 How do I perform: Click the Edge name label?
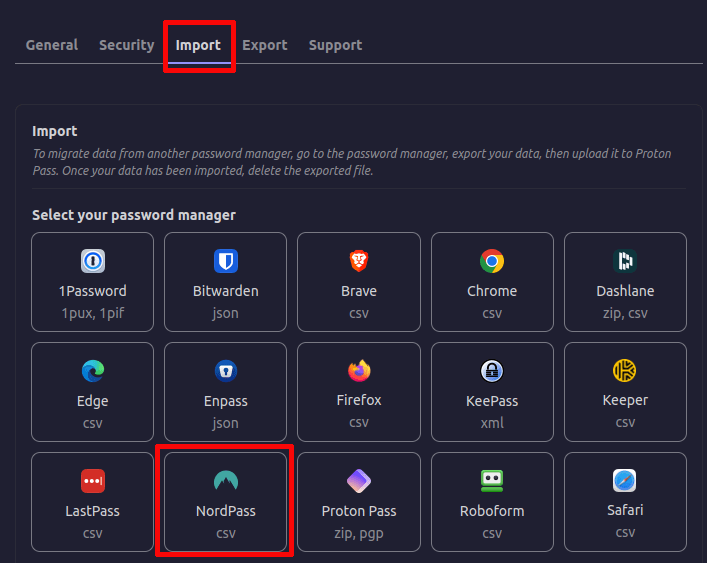click(x=92, y=401)
